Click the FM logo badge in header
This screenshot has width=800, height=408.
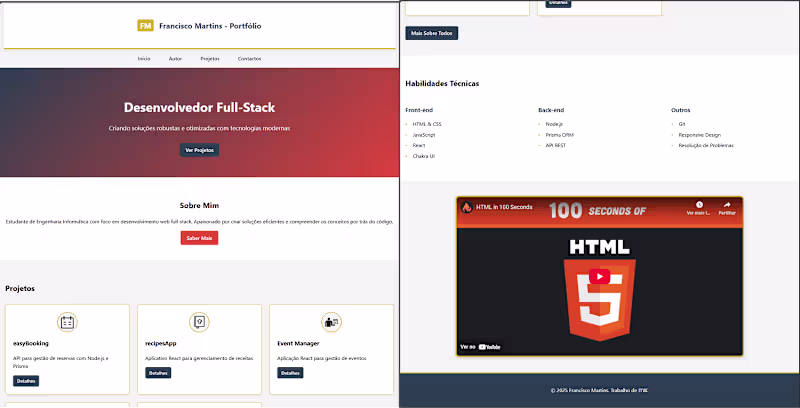click(145, 26)
